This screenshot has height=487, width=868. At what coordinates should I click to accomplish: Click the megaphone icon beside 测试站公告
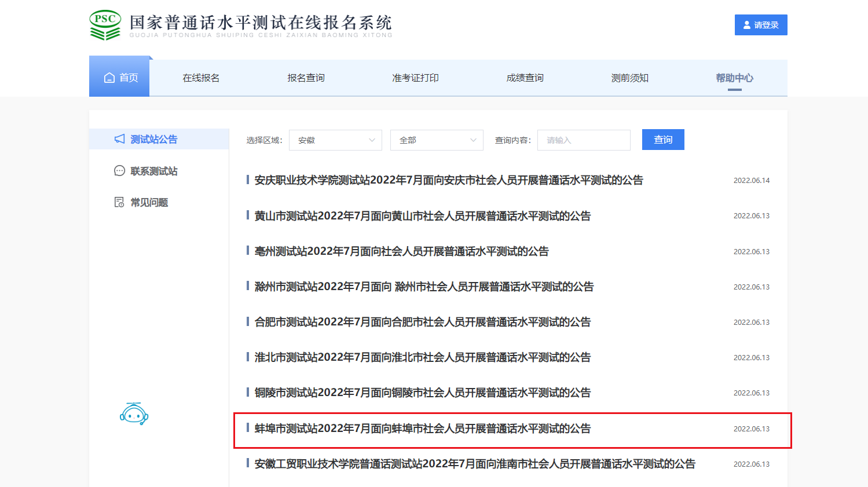(119, 139)
